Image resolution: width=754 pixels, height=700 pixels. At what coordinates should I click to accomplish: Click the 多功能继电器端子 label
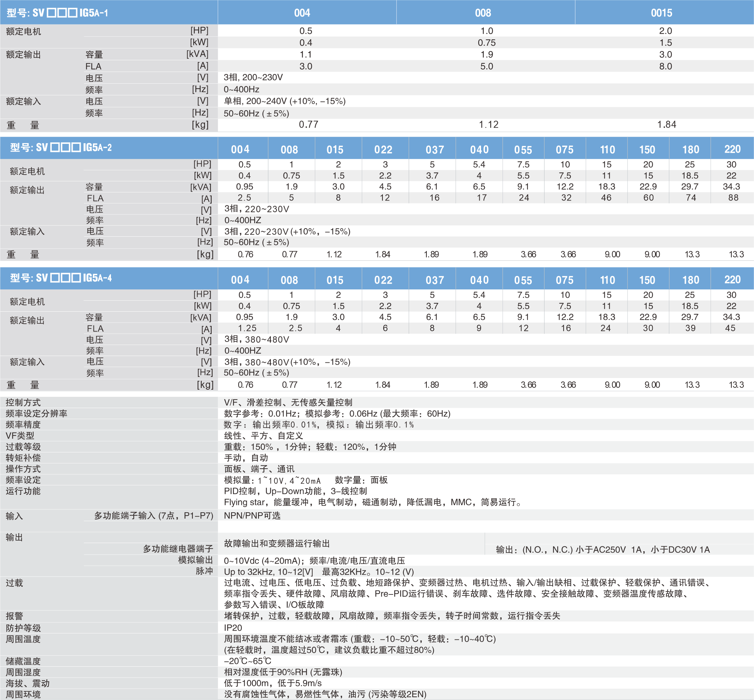(178, 549)
